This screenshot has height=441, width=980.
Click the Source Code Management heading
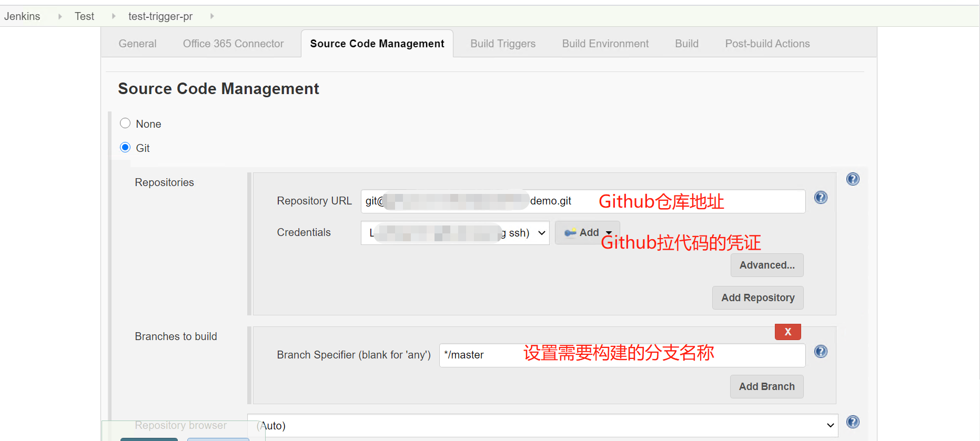click(219, 89)
